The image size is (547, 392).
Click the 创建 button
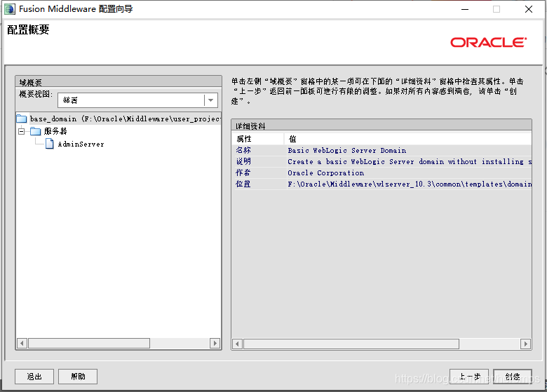513,377
